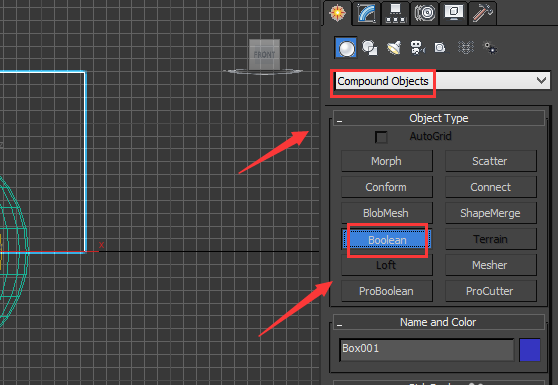Select the Cameras category icon

(x=417, y=47)
